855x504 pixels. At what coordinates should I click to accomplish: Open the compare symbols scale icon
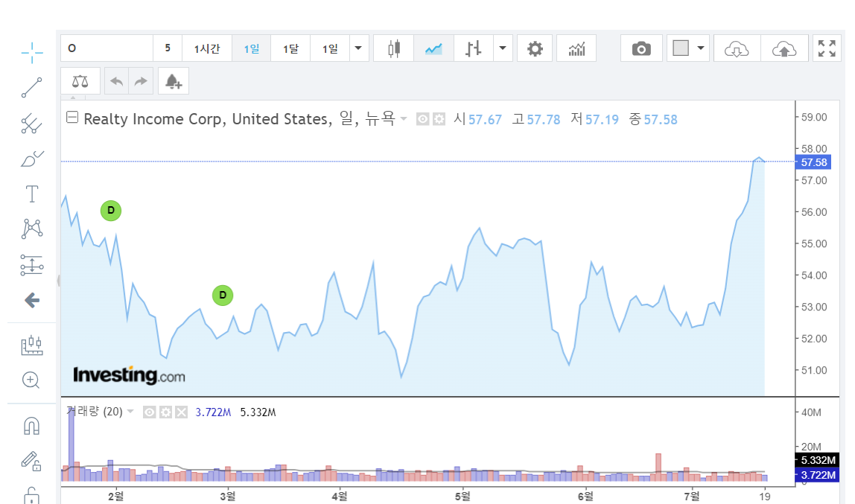coord(80,81)
